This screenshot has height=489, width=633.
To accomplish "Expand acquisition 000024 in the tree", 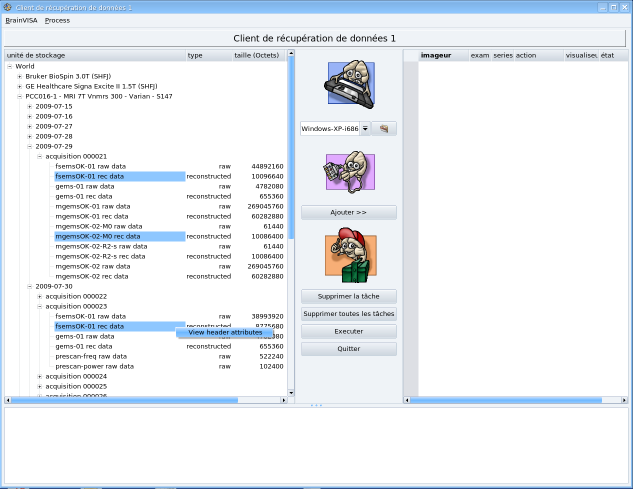I will [x=39, y=376].
